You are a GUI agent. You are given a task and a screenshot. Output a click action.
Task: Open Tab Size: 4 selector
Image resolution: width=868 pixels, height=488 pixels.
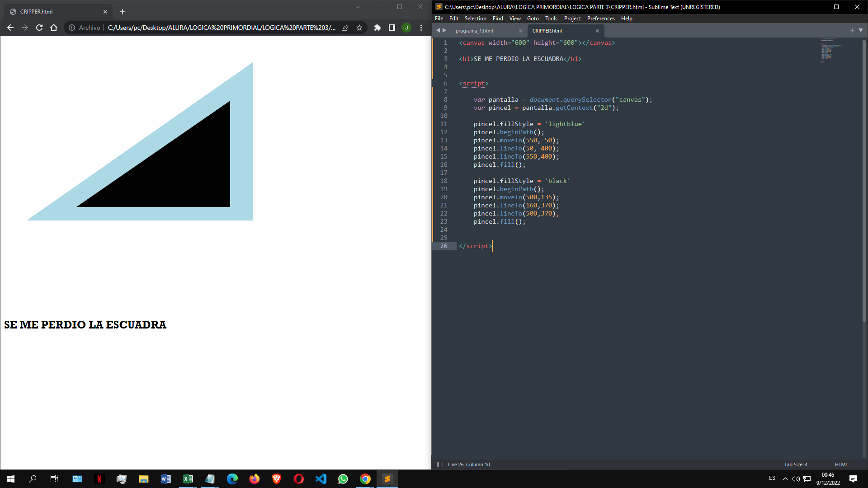tap(796, 465)
